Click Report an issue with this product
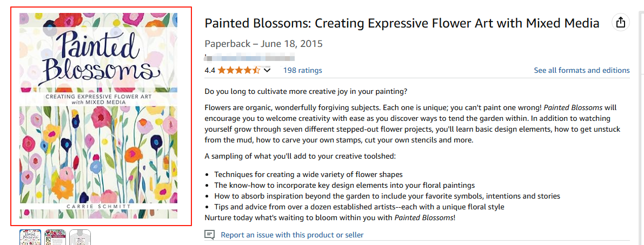This screenshot has height=245, width=644. tap(292, 235)
